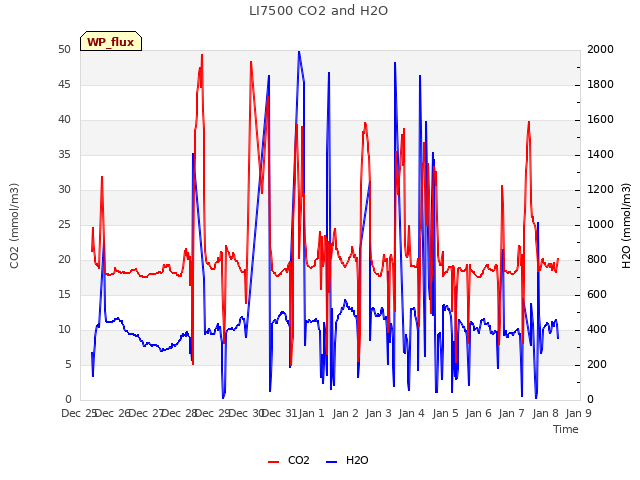Click the 1800 tick on the H2O axis
The image size is (640, 480).
[x=600, y=84]
